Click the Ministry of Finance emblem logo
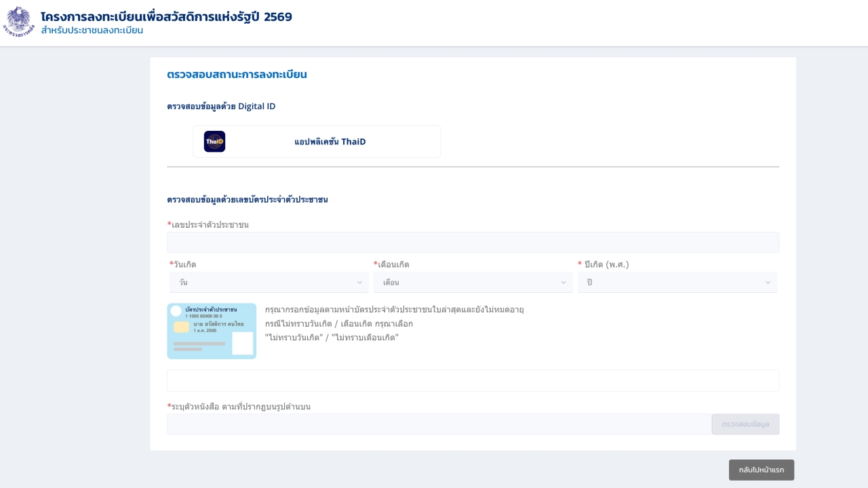868x488 pixels. 19,22
